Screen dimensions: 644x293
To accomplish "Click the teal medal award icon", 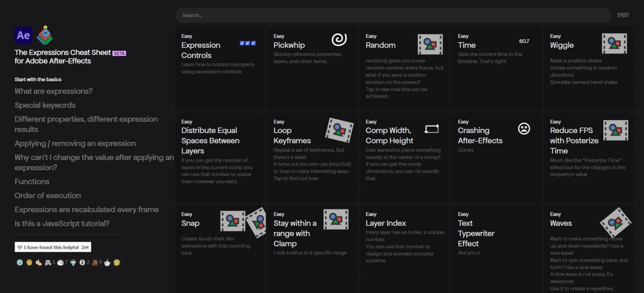I will point(19,262).
